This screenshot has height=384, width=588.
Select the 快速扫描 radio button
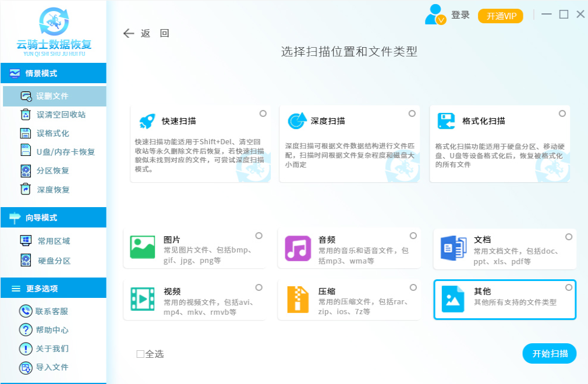pyautogui.click(x=263, y=113)
